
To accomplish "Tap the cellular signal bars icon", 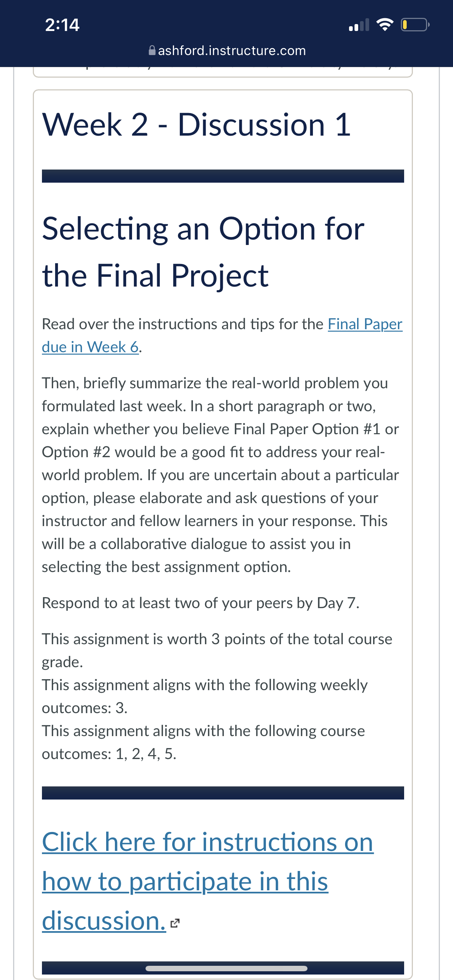I will tap(359, 25).
